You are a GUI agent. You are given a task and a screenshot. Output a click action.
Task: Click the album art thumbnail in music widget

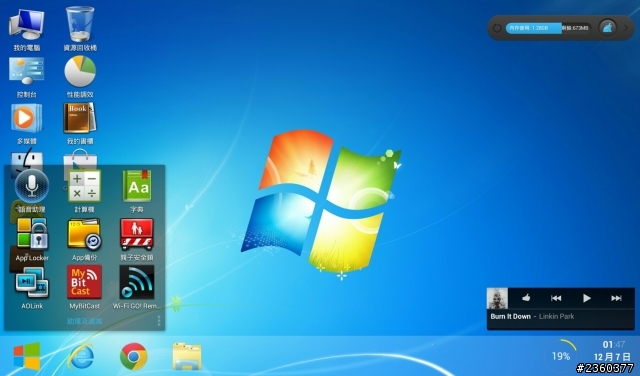pos(498,298)
